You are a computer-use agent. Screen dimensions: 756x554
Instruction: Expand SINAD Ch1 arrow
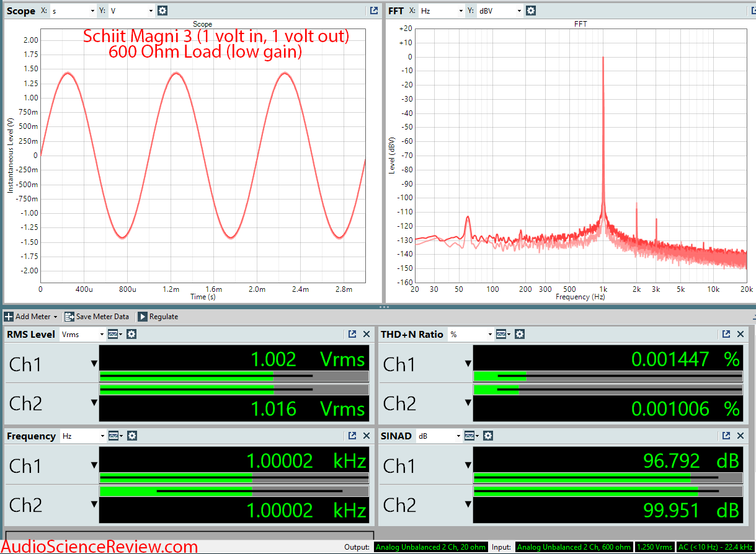468,465
